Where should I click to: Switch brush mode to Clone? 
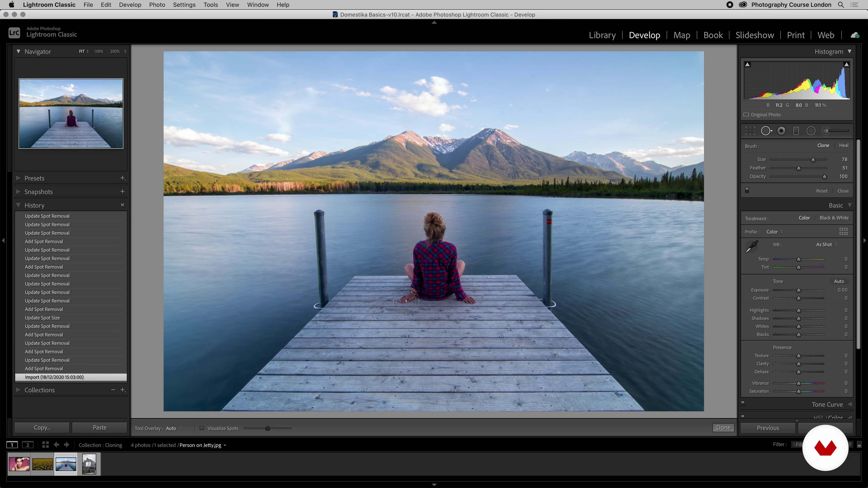[823, 145]
